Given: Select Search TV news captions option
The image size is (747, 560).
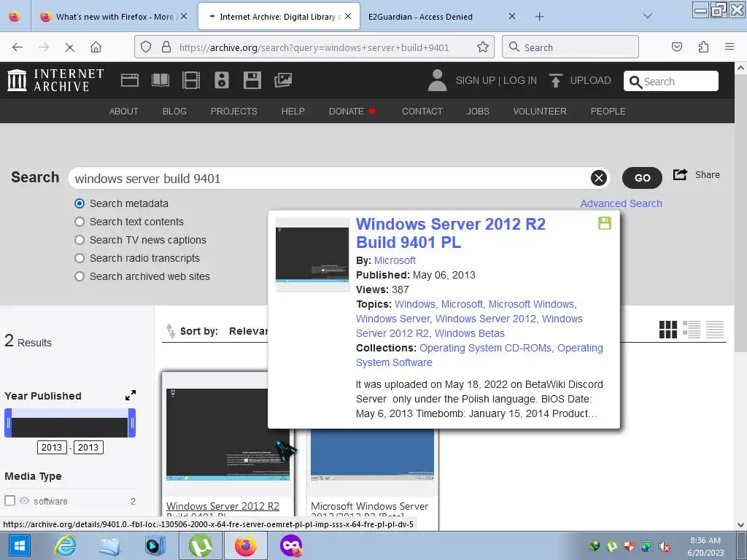Looking at the screenshot, I should pos(80,239).
